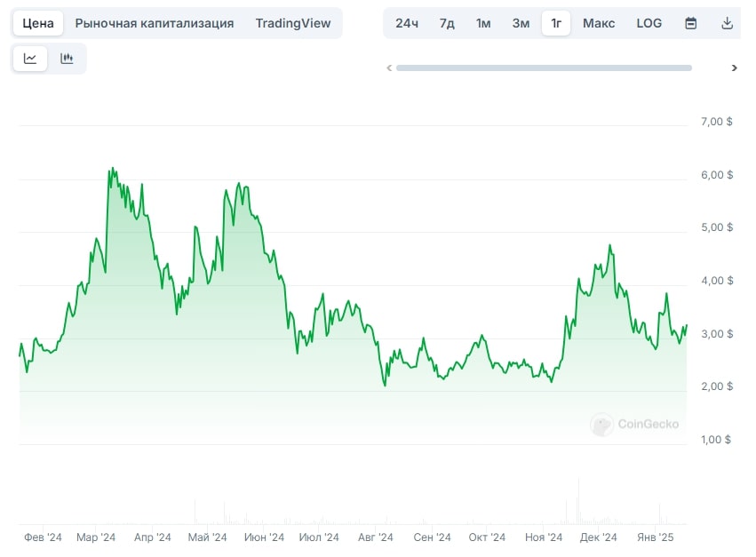The image size is (756, 557).
Task: Click the 2,00 $ axis label
Action: (x=717, y=386)
